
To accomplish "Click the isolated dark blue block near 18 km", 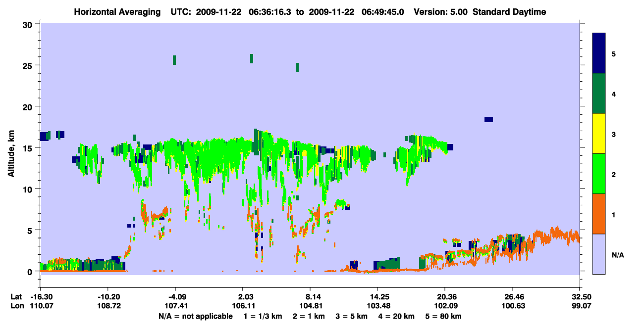I will (488, 119).
